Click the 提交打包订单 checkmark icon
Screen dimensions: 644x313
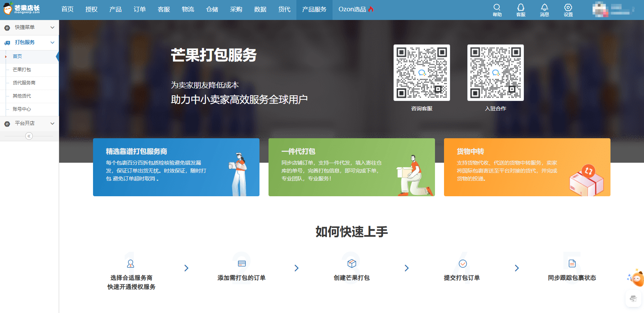463,264
